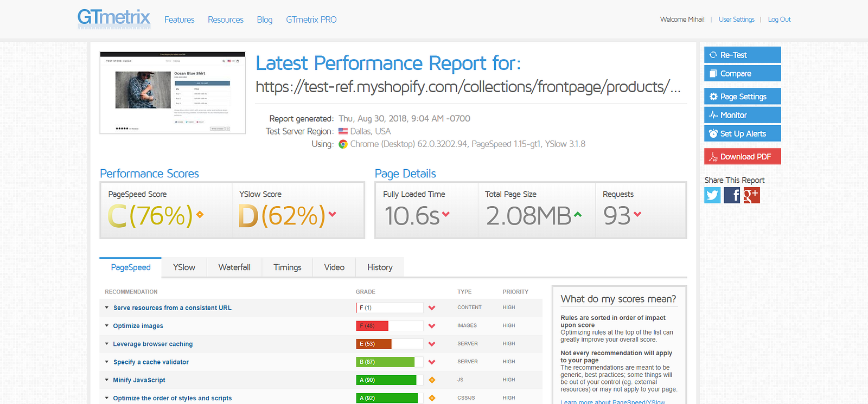Screen dimensions: 868x404
Task: Click red trend arrow for Leverage browser caching
Action: point(432,344)
